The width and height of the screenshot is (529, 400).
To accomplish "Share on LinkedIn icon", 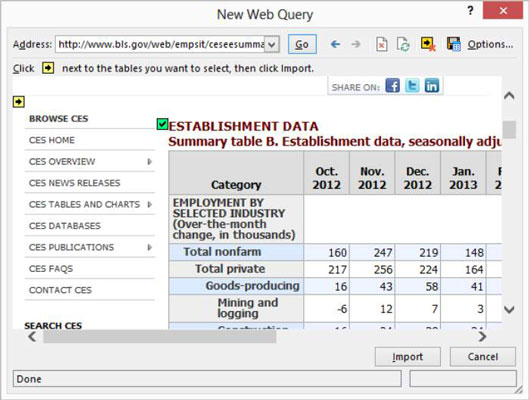I will pyautogui.click(x=432, y=85).
